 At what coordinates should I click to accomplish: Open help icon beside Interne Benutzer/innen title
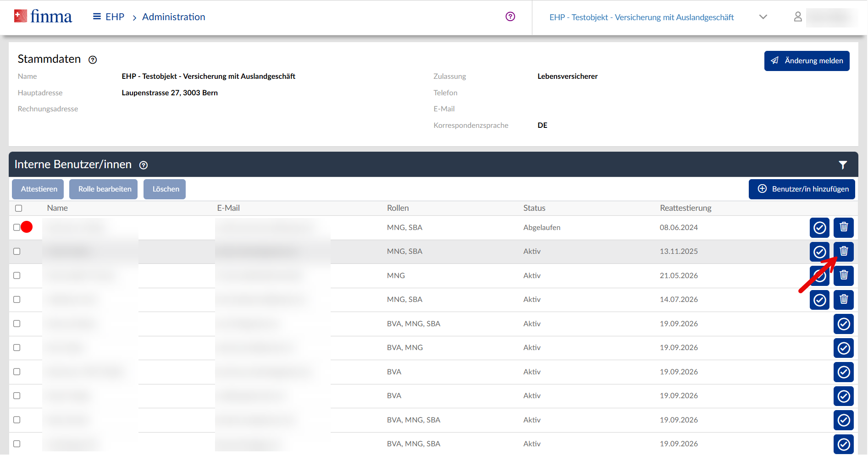(144, 165)
